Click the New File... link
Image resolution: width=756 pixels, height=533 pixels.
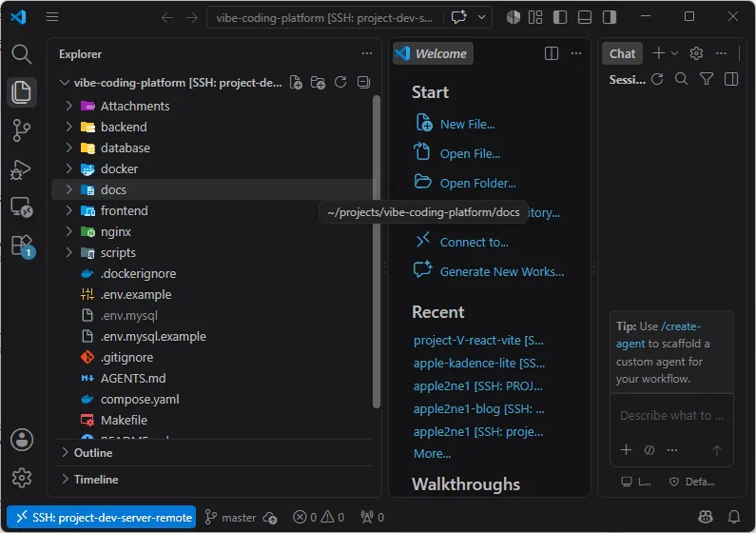pos(467,124)
